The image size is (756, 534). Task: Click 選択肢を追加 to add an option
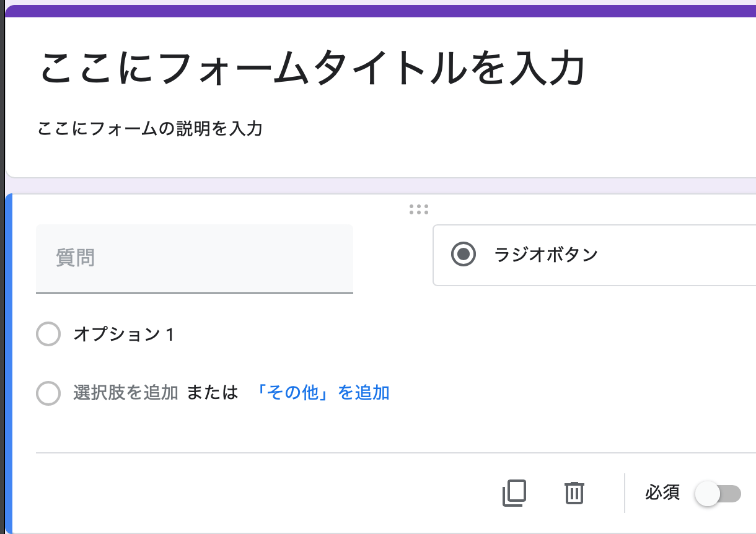(126, 393)
